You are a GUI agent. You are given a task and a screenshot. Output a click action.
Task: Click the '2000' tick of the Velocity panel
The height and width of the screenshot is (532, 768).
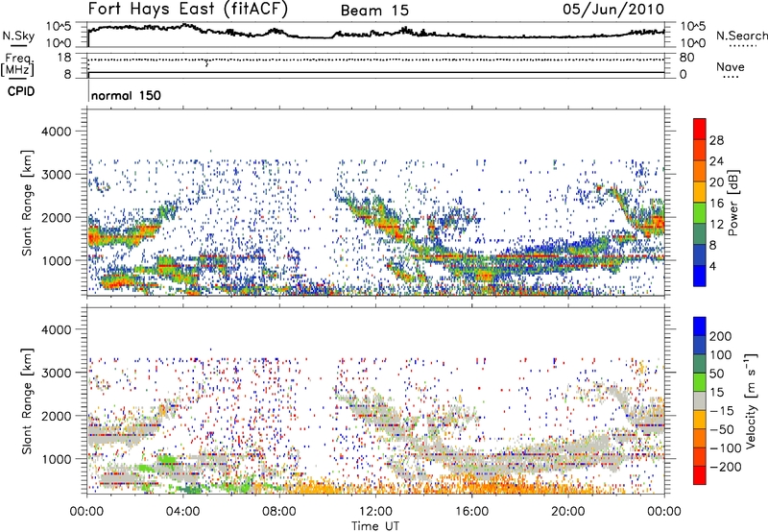57,416
